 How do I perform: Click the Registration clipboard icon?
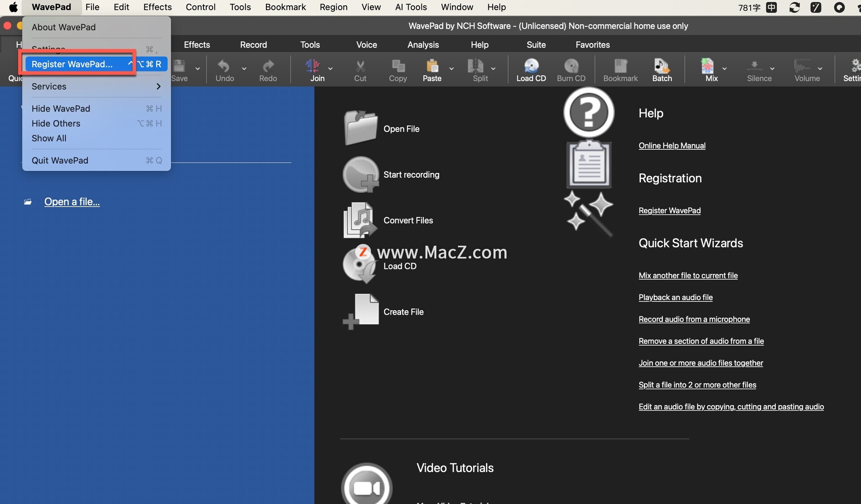(x=589, y=164)
